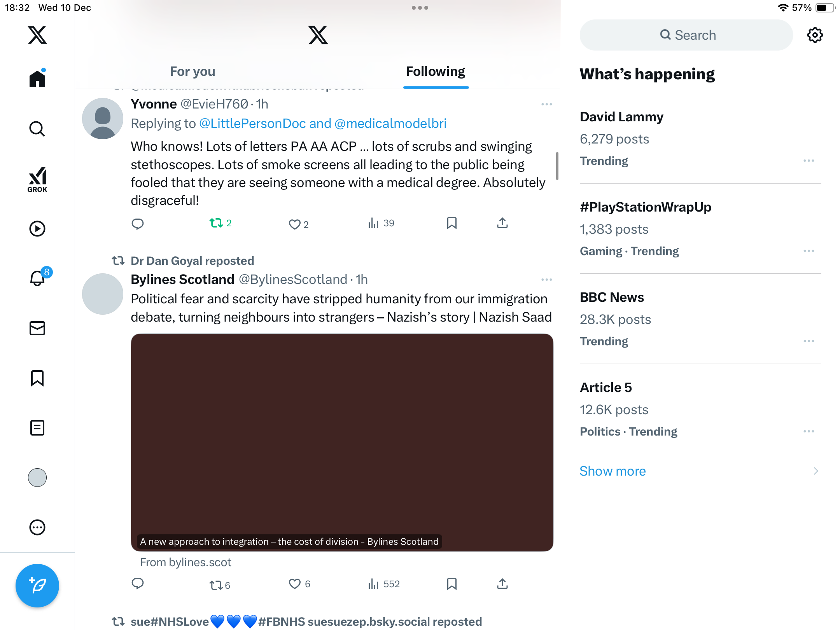
Task: Undo repost on Yvonne's post
Action: click(x=216, y=223)
